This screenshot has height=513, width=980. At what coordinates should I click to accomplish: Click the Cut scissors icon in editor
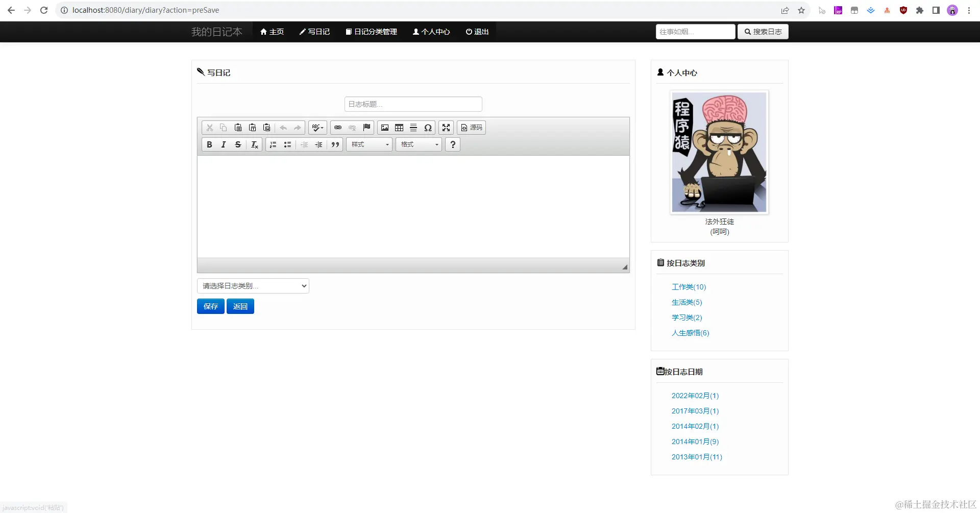209,128
